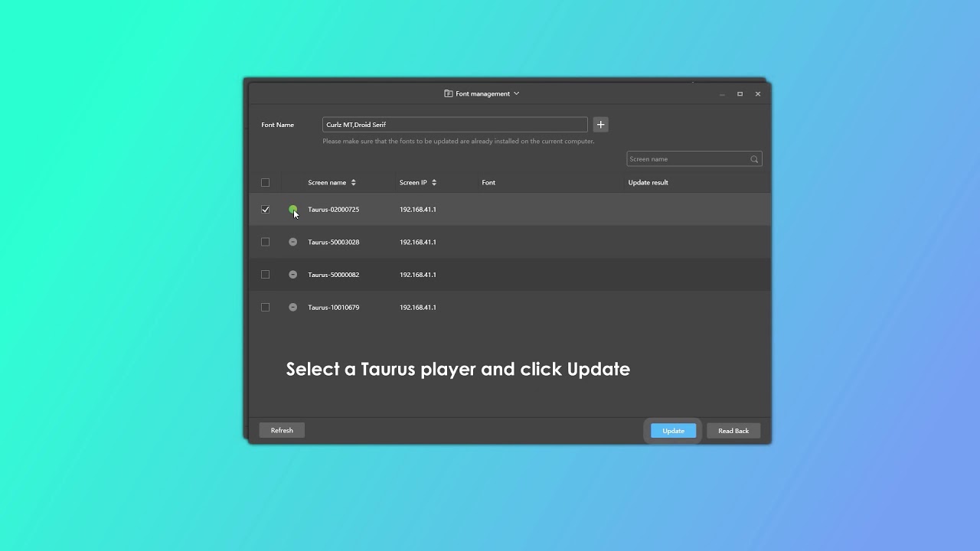Click the Font management title icon
The width and height of the screenshot is (980, 551).
449,93
